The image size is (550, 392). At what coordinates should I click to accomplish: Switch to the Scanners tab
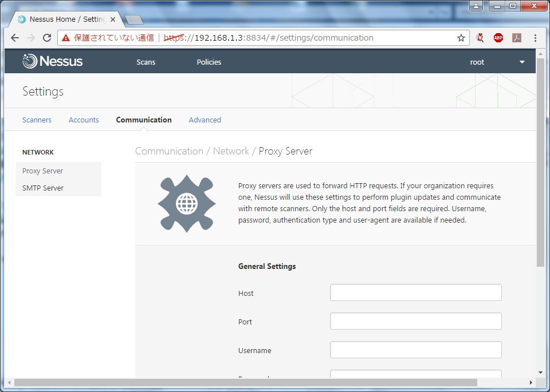tap(37, 120)
